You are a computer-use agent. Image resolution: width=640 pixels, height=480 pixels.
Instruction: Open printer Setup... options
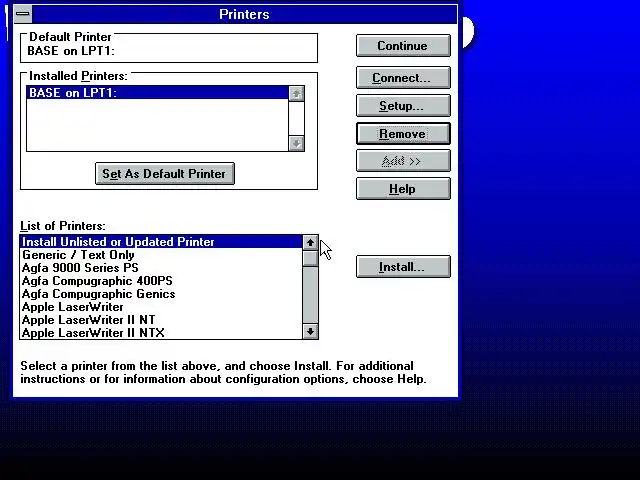(403, 106)
